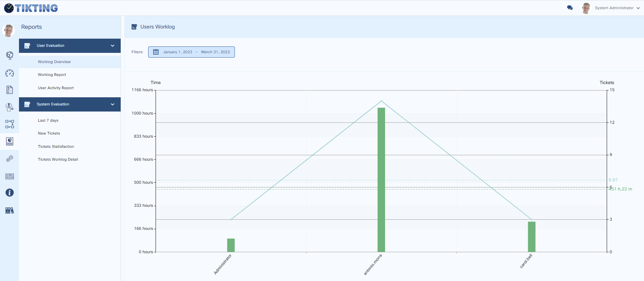Open Tickets Worklog Detail report
The image size is (644, 281).
(58, 159)
